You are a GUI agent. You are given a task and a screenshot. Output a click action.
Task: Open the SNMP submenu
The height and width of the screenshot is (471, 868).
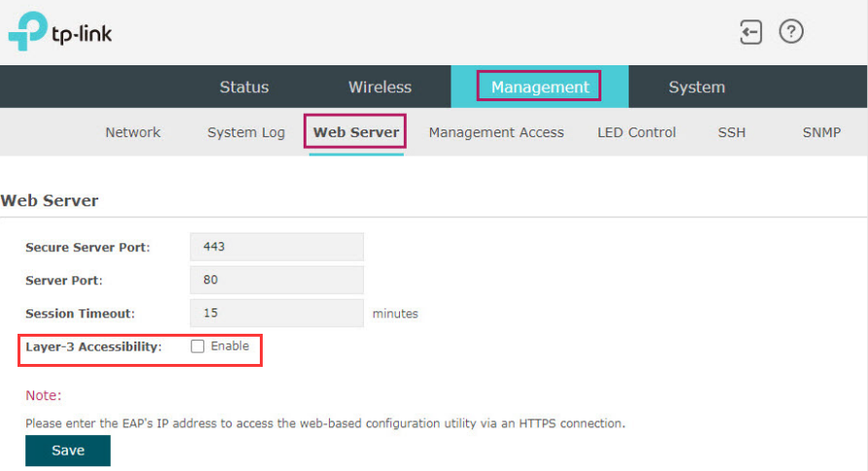(821, 132)
